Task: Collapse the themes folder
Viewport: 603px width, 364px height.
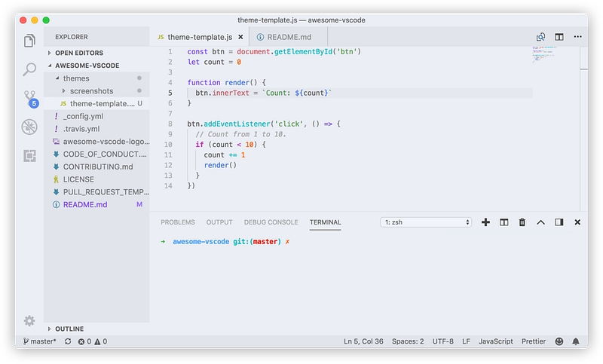Action: coord(75,78)
